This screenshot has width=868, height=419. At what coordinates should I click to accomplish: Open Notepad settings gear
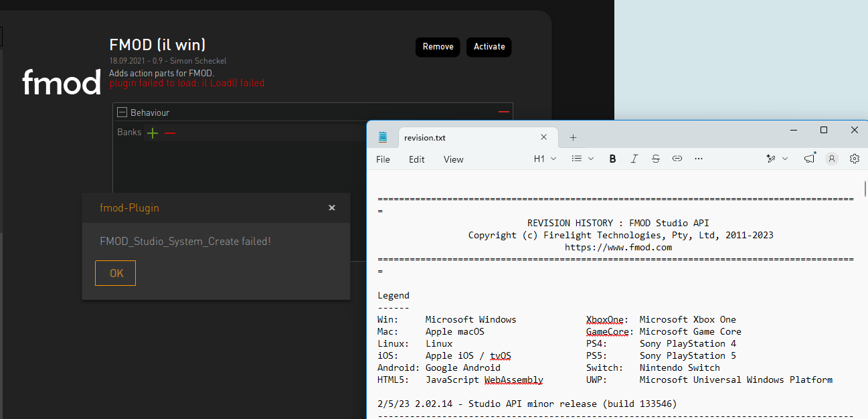(x=855, y=159)
